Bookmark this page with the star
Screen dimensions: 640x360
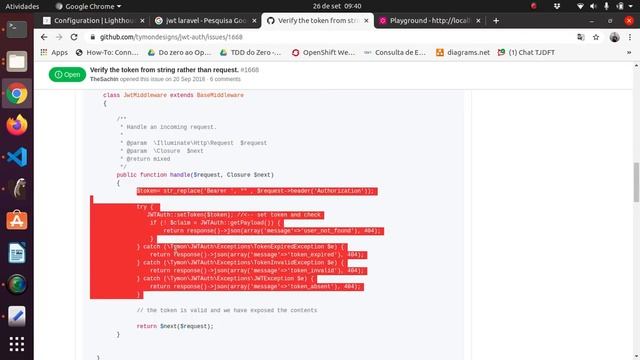coord(596,37)
